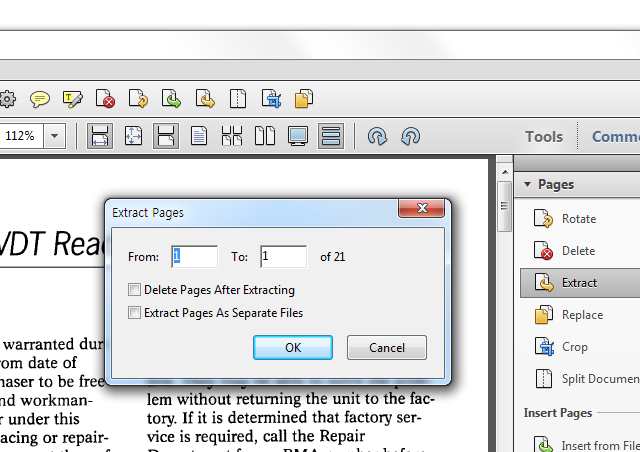Open the Tools pane tab

[x=544, y=136]
